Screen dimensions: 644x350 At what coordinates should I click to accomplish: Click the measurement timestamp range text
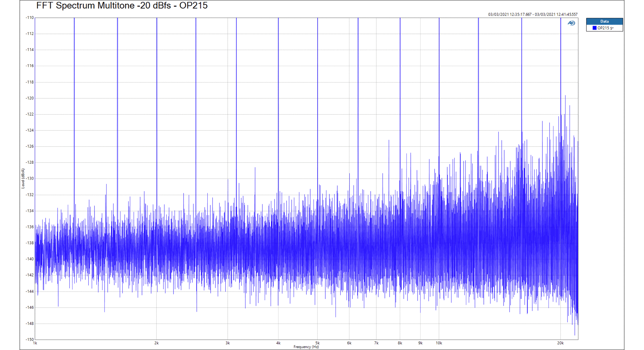coord(533,15)
